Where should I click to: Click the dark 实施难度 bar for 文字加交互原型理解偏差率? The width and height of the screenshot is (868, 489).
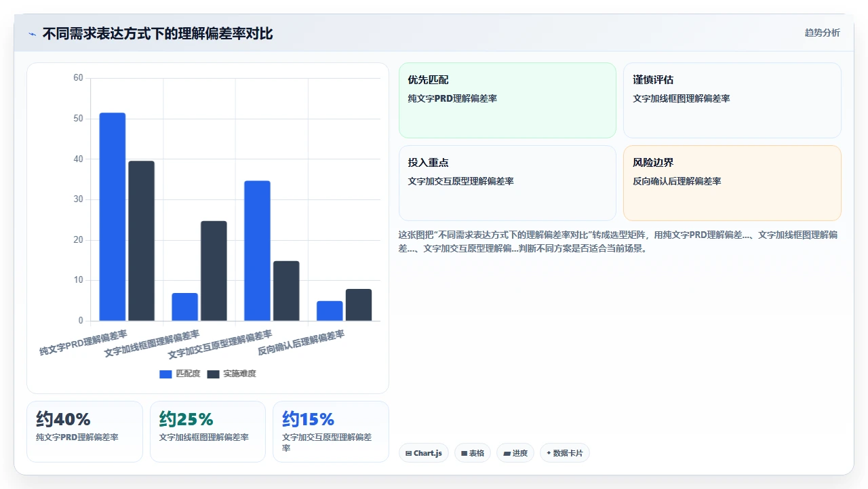click(x=287, y=291)
